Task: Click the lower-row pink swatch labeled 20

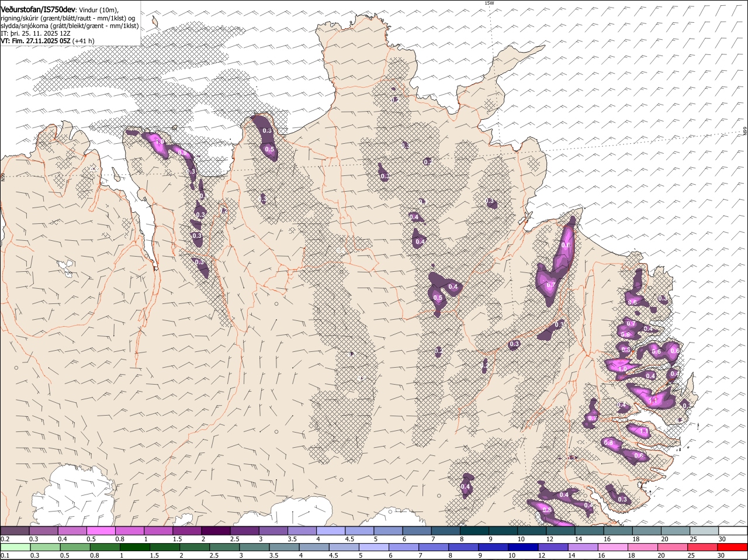Action: 673,548
